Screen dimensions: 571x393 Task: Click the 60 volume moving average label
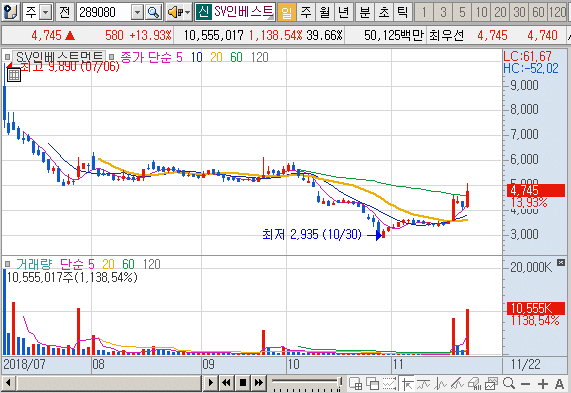[x=129, y=264]
